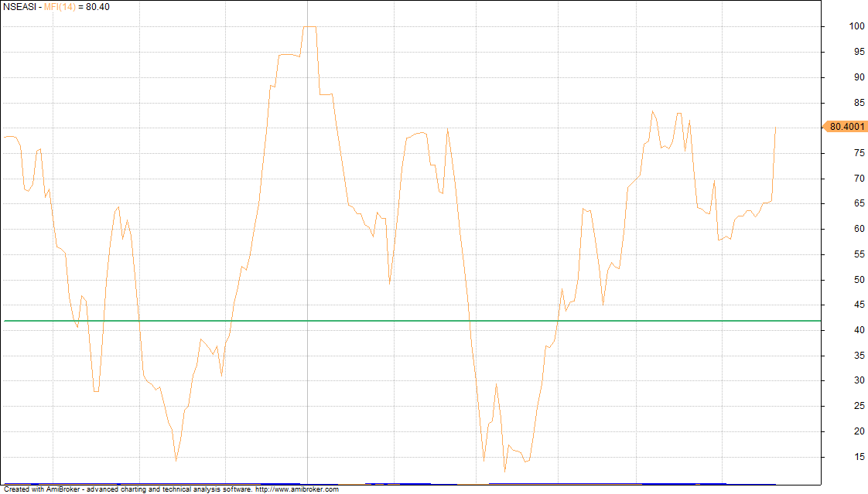The width and height of the screenshot is (868, 494).
Task: Select the orange 80.4001 price marker
Action: click(846, 127)
